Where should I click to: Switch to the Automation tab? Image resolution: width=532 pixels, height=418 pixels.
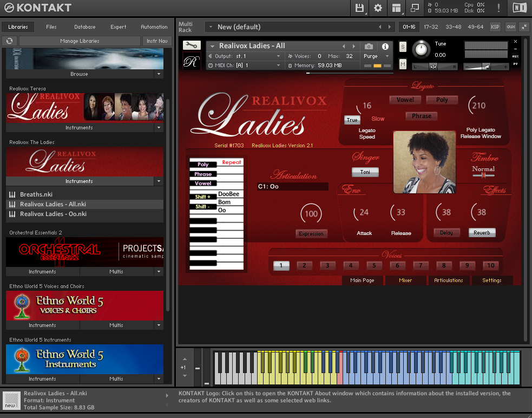[154, 27]
